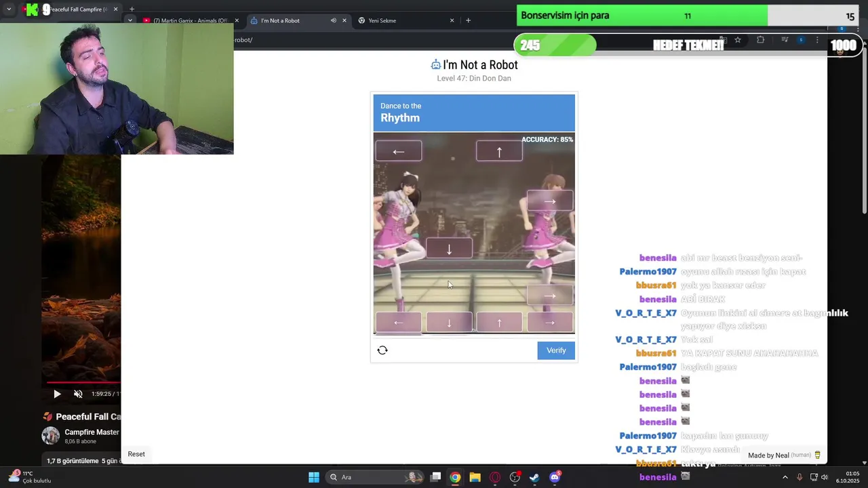Close the Yeni Sekme tab
This screenshot has height=488, width=868.
pos(452,20)
